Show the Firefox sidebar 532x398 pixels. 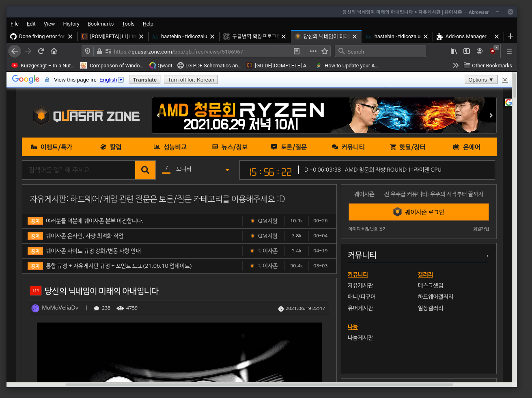pyautogui.click(x=467, y=51)
